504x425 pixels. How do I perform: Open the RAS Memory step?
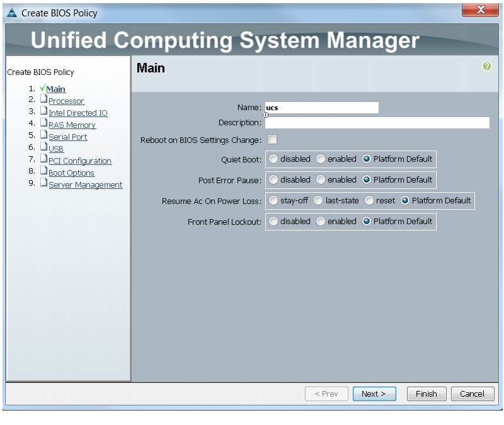(72, 125)
